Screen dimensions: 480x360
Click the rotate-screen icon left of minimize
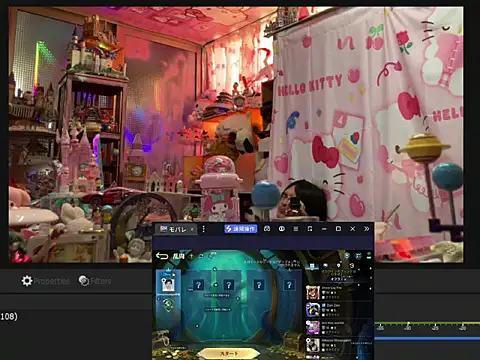[x=310, y=229]
